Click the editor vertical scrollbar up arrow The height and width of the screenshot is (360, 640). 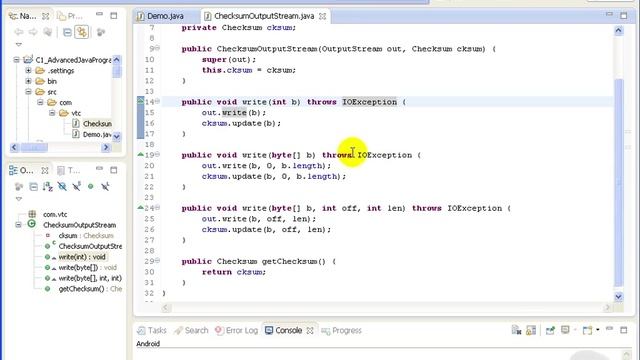tap(618, 31)
